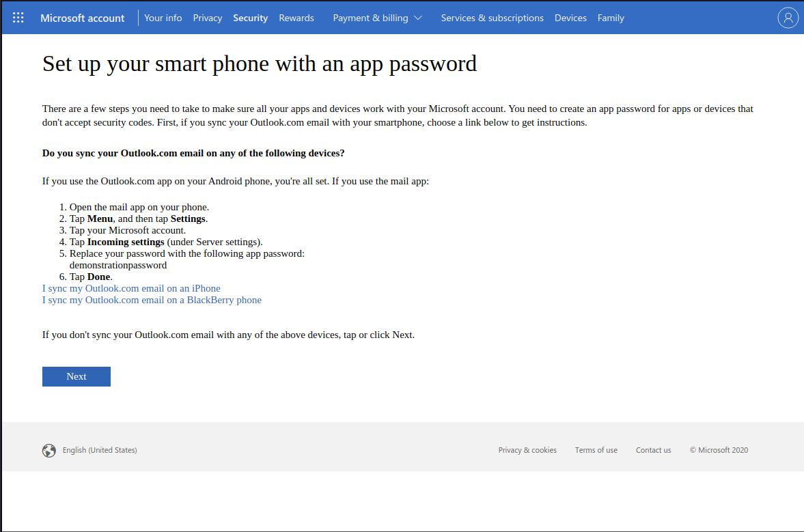Expand the Payment & billing chevron

coord(418,18)
